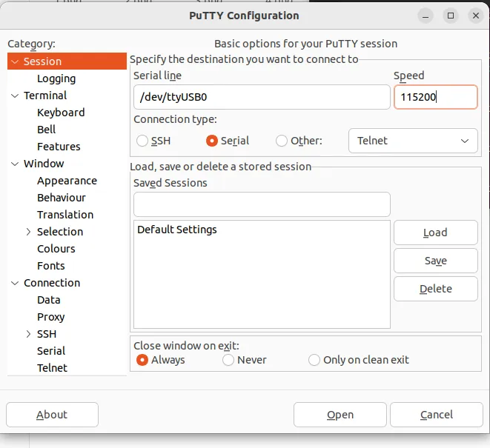Viewport: 490px width, 448px height.
Task: Click the Cancel button
Action: [x=436, y=415]
